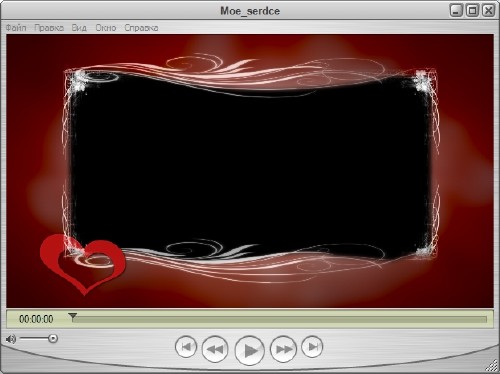Close the Moe_serdce player window
Image resolution: width=500 pixels, height=374 pixels.
488,11
